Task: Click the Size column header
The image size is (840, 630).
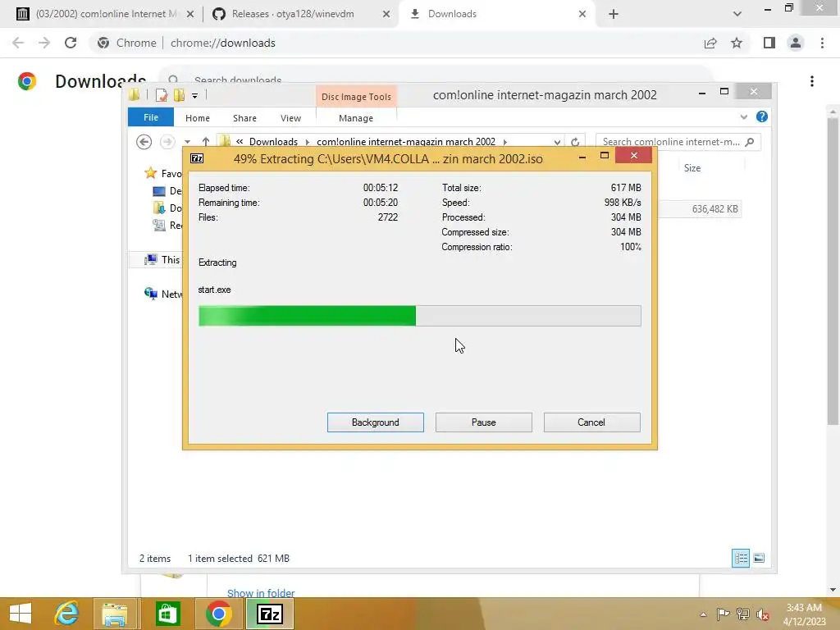Action: (x=692, y=167)
